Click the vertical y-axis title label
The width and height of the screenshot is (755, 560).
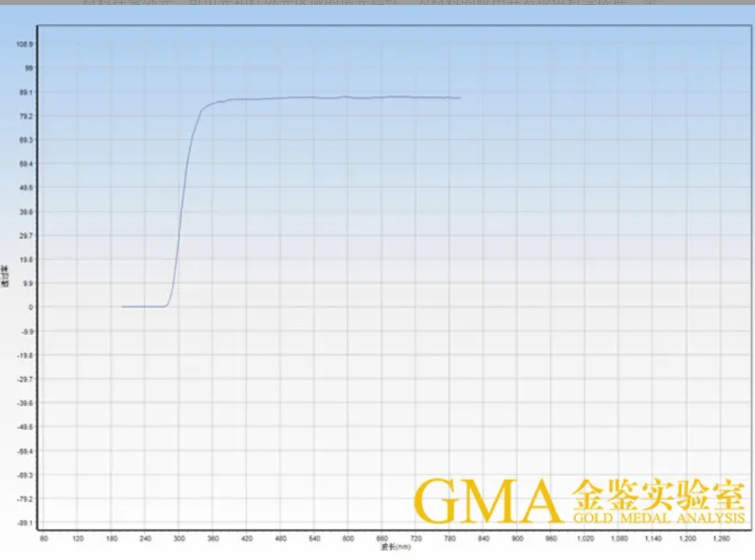tap(5, 277)
